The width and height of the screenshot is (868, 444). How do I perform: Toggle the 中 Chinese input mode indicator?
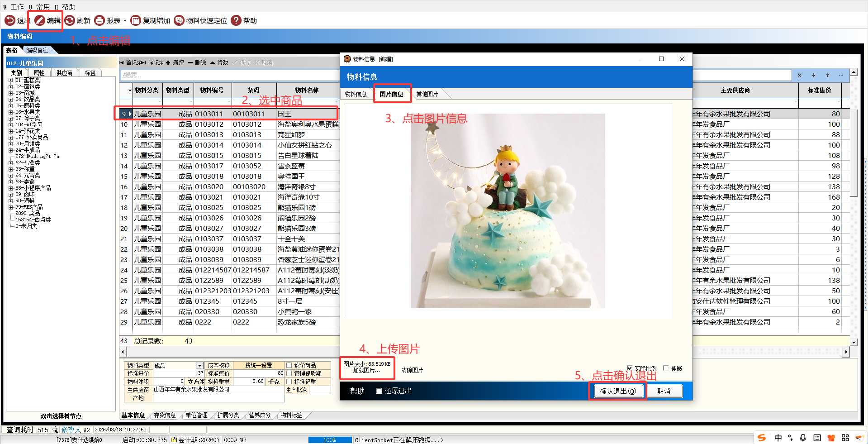[778, 438]
